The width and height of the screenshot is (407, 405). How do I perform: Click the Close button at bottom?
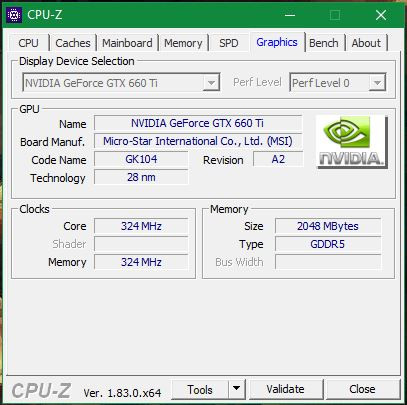(x=362, y=389)
